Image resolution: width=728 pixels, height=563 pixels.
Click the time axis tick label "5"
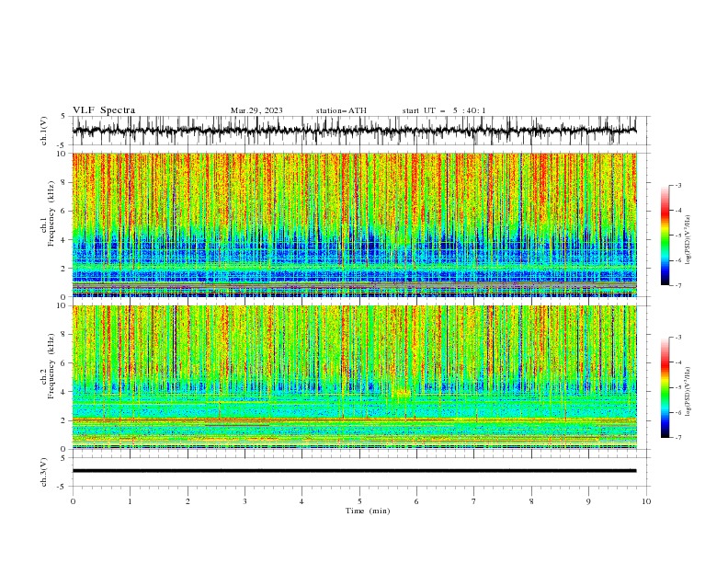(x=359, y=501)
